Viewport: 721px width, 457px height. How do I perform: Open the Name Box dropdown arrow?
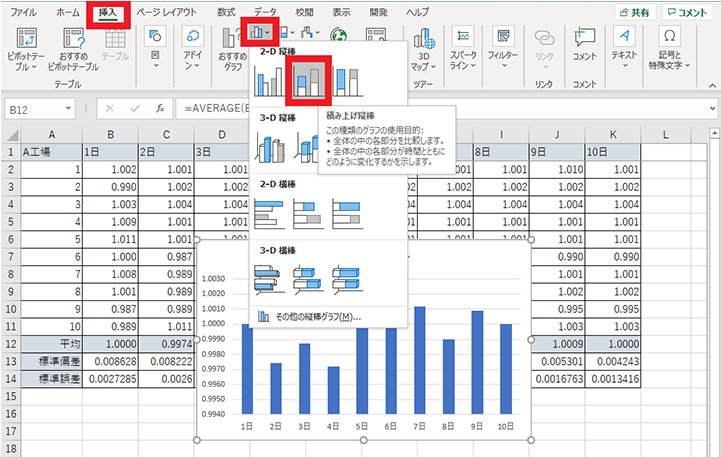tap(68, 109)
